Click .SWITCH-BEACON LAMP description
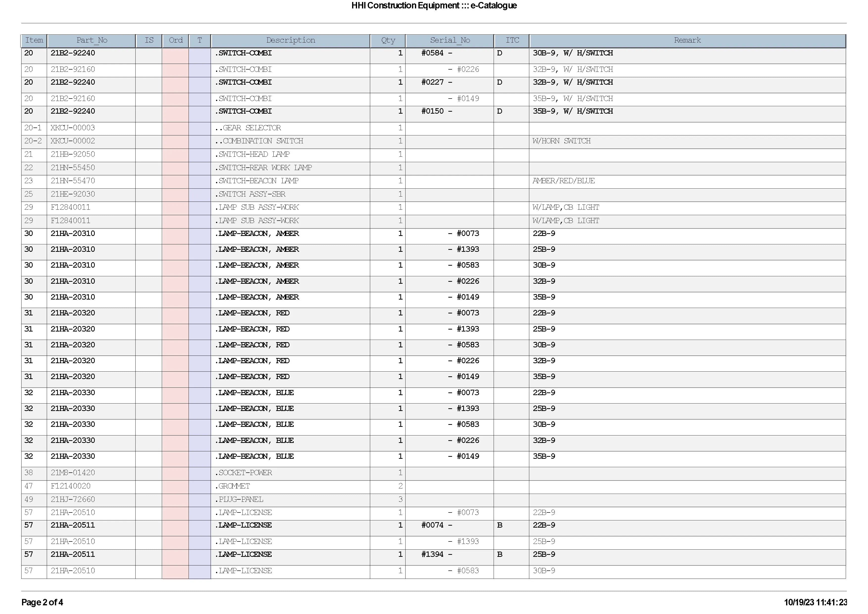 click(257, 181)
